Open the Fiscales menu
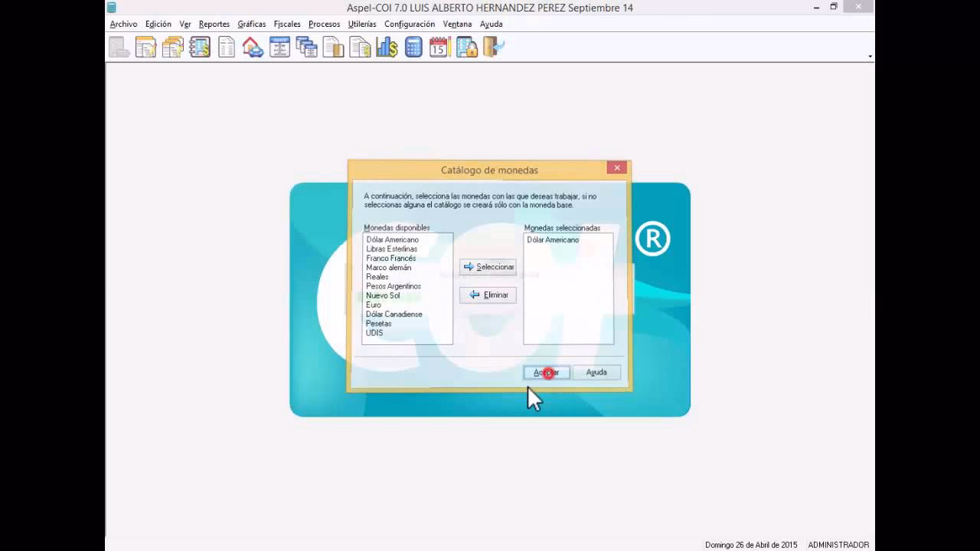This screenshot has width=980, height=551. 287,24
